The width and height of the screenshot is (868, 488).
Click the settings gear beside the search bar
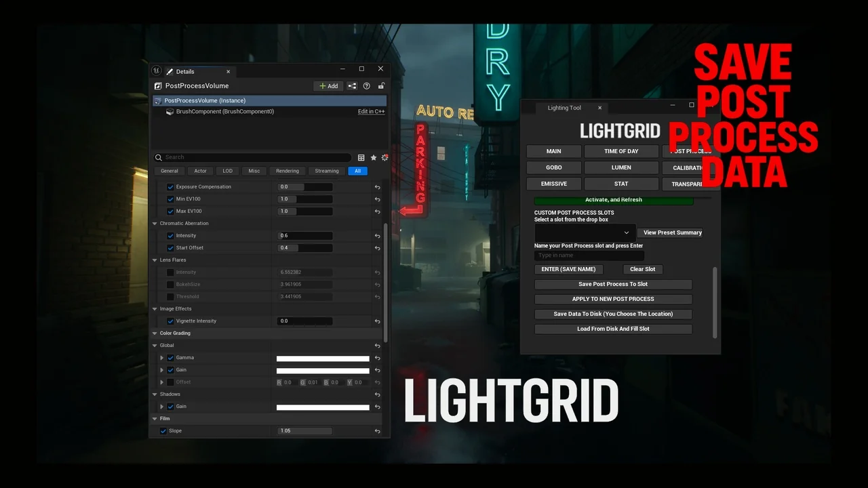click(384, 157)
